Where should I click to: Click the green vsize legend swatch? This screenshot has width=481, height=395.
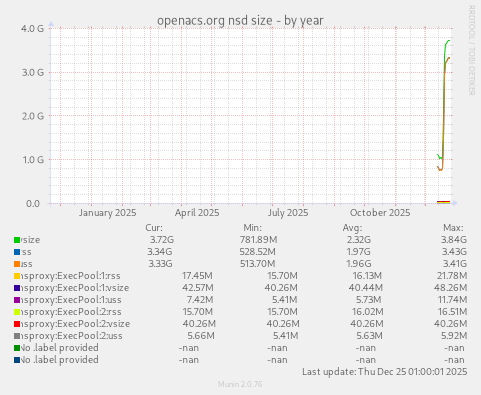click(17, 240)
